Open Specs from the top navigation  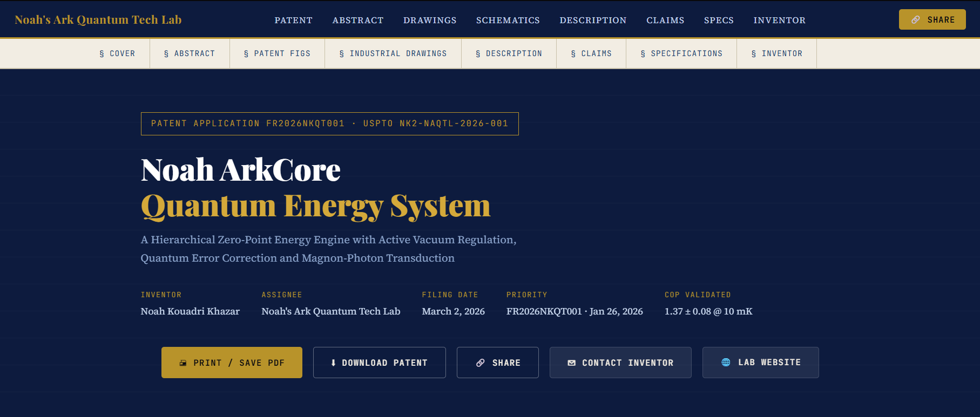[x=719, y=20]
